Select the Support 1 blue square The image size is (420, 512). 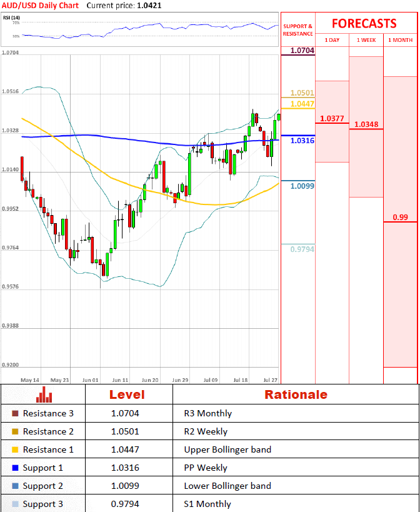[x=15, y=468]
